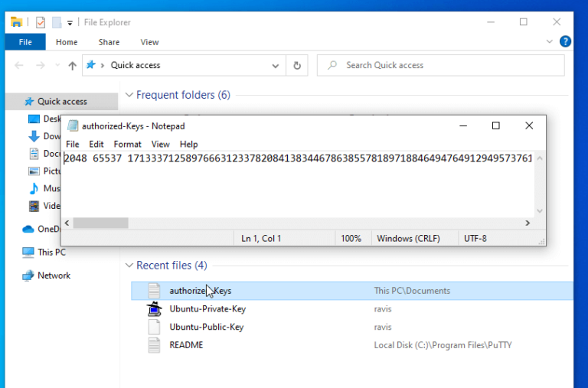Switch to the Share ribbon tab

109,42
